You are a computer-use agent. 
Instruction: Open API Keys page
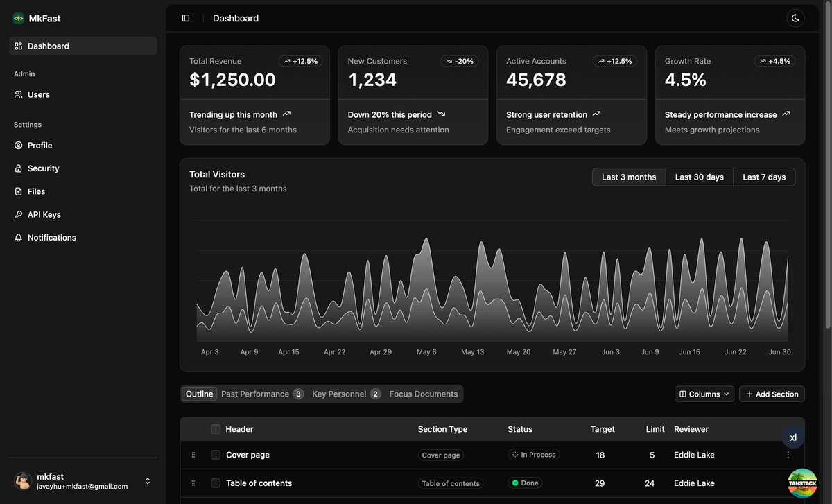tap(44, 215)
